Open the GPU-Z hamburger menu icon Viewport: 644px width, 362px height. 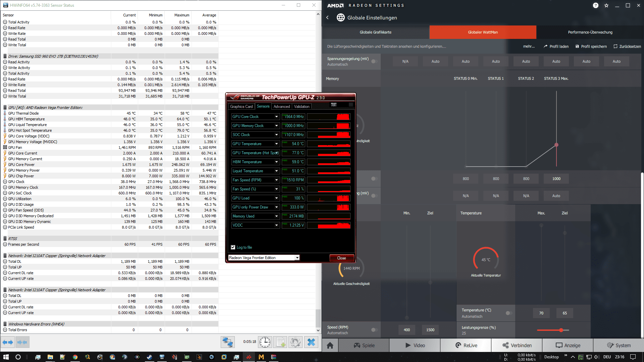click(x=351, y=105)
